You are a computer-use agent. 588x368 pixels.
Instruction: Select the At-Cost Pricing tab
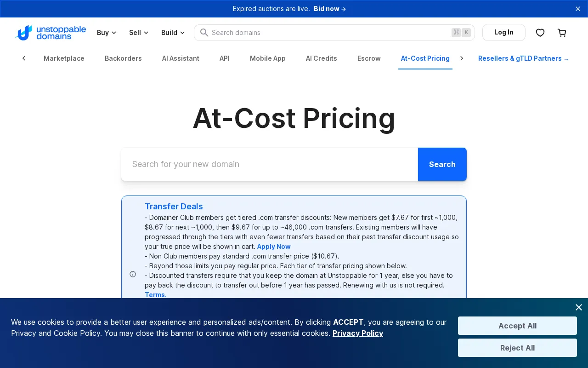[x=425, y=58]
